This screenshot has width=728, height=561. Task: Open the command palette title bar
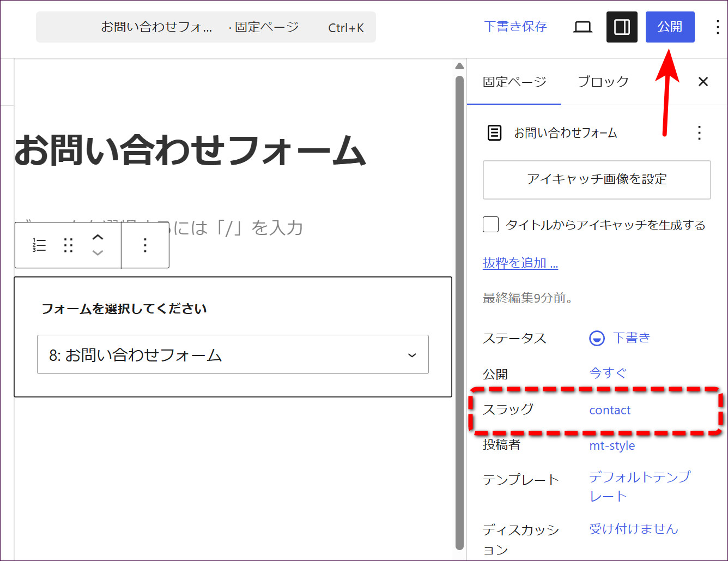(206, 27)
